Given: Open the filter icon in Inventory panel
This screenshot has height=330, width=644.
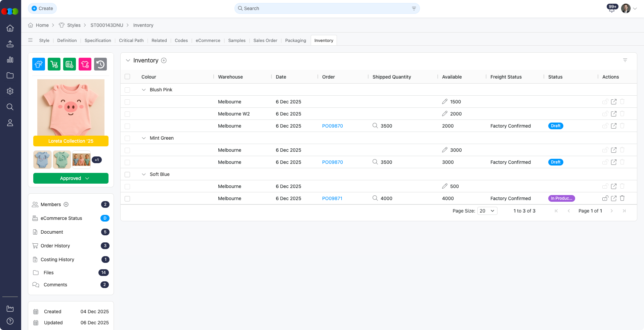Looking at the screenshot, I should pos(625,60).
